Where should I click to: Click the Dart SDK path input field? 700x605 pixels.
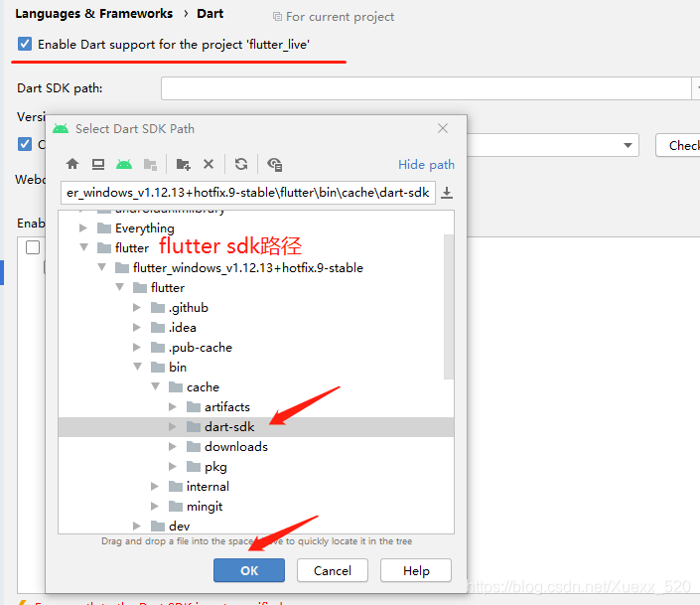click(426, 88)
